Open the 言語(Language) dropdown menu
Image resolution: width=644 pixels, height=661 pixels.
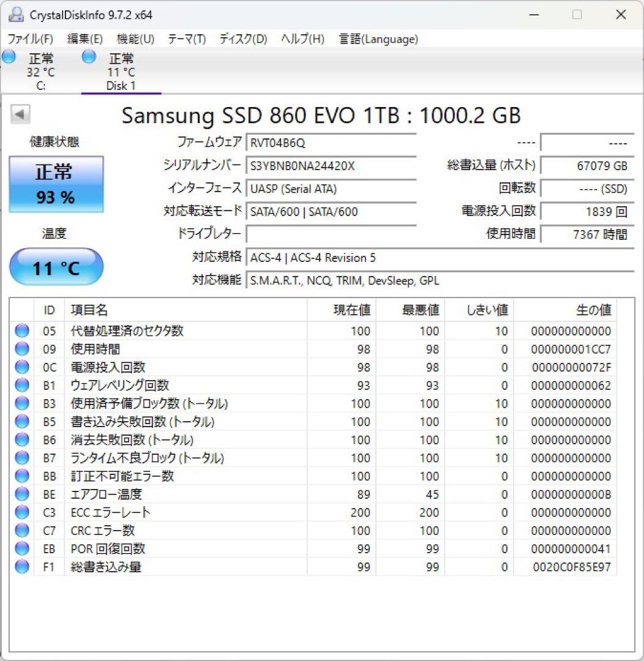(x=378, y=38)
